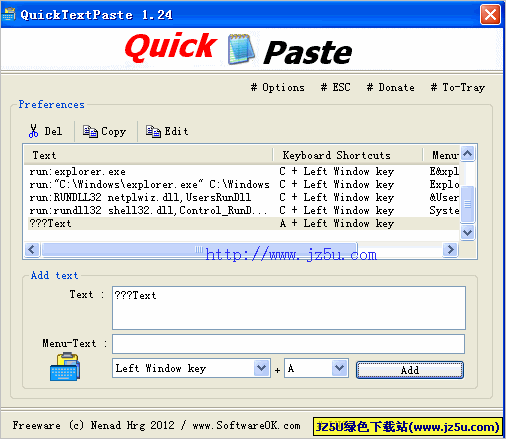Viewport: 506px width, 439px height.
Task: Click the A + Left Window key shortcut cell
Action: 337,223
